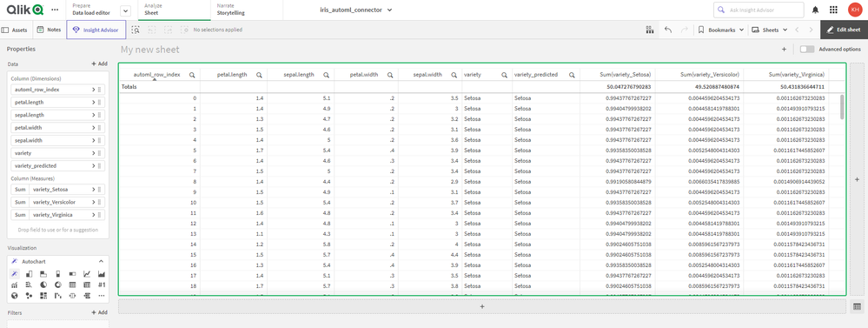Screen dimensions: 868x328
Task: Click the Sum variety_Virginica measure item
Action: tap(57, 215)
